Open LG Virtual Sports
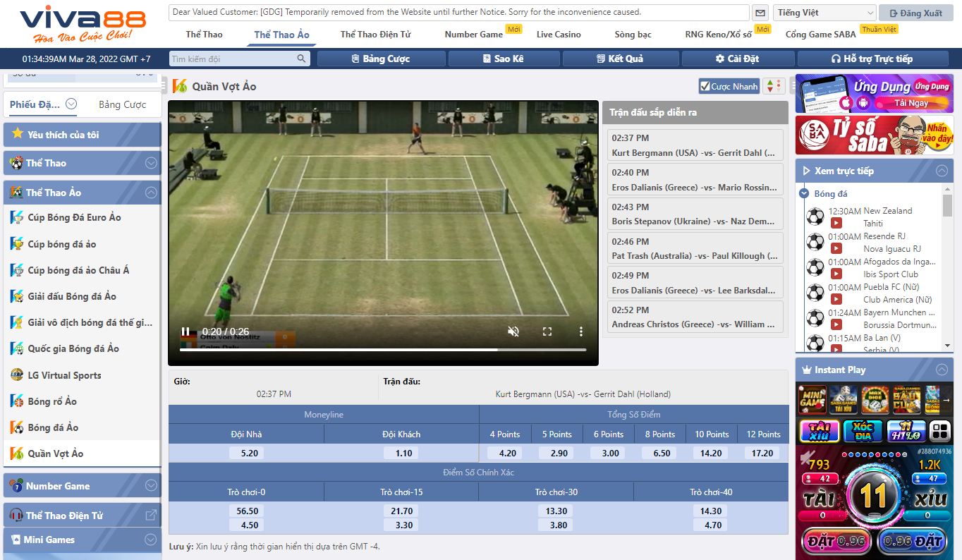 (x=65, y=375)
